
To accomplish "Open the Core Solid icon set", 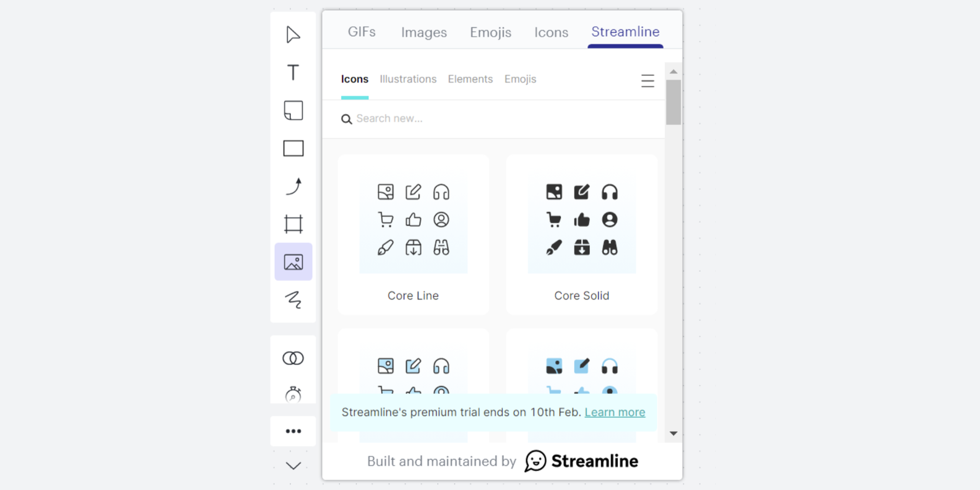I will point(582,235).
